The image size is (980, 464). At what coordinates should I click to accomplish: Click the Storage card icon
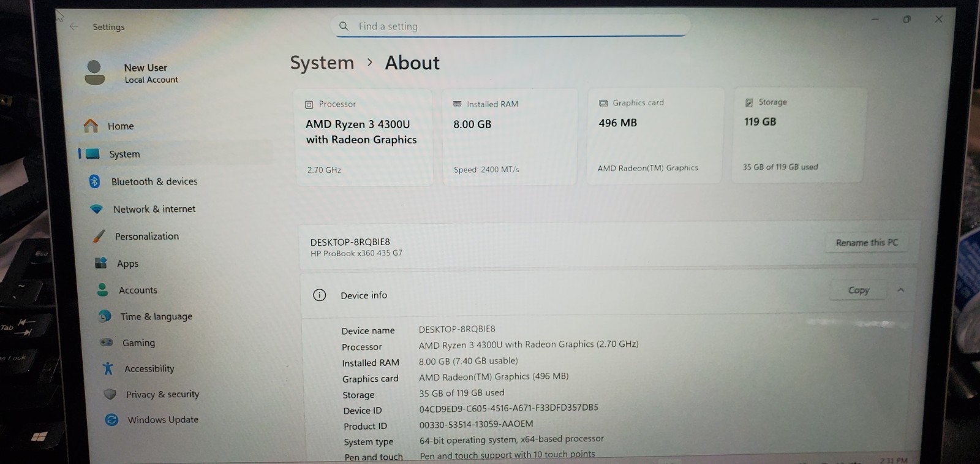click(x=749, y=102)
